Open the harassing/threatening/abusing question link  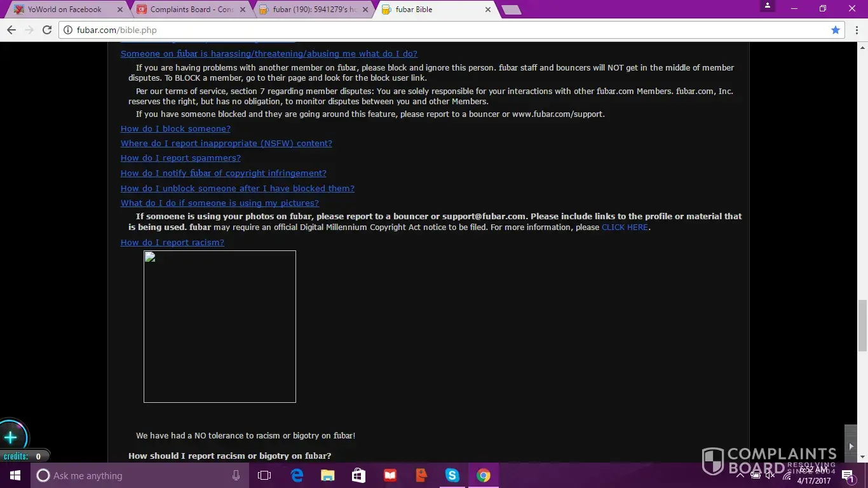(x=269, y=54)
